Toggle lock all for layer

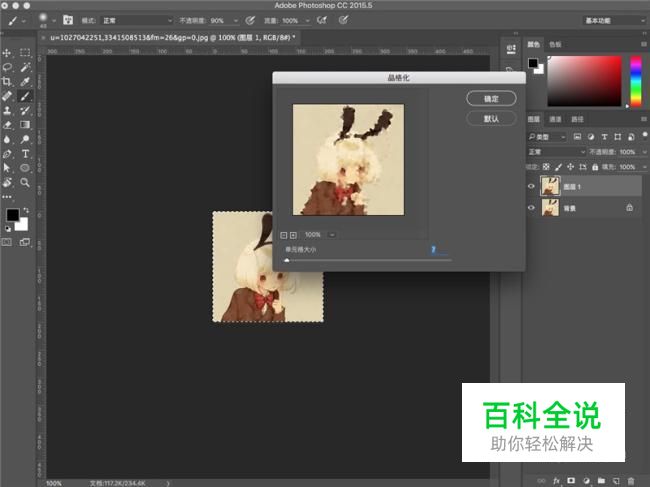tap(595, 167)
